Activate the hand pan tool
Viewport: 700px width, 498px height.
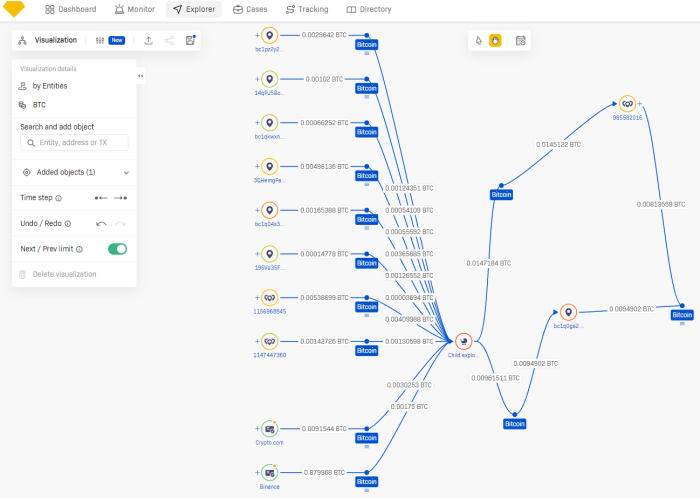494,41
